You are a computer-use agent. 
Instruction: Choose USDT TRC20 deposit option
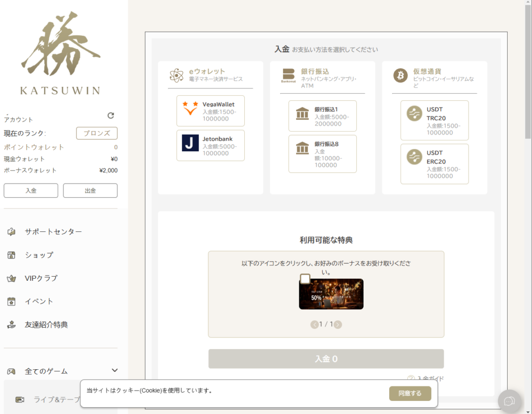[434, 120]
